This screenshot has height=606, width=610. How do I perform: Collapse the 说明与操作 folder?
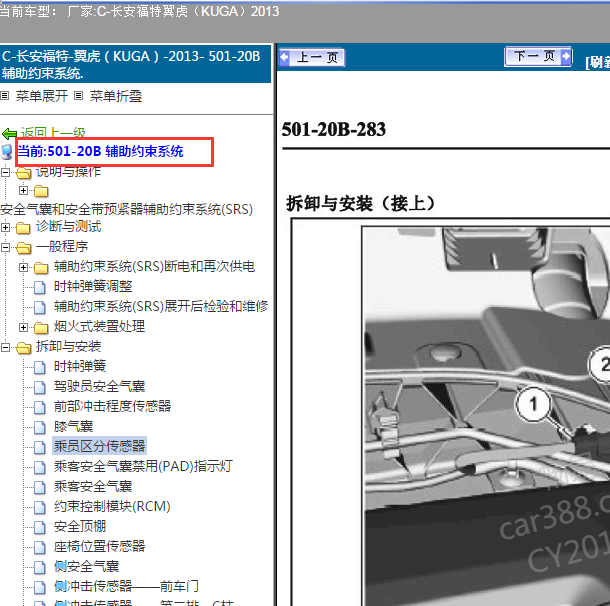[5, 172]
